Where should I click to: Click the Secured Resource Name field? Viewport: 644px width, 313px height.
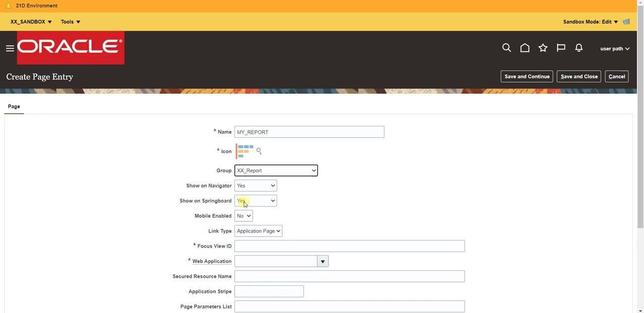point(349,276)
